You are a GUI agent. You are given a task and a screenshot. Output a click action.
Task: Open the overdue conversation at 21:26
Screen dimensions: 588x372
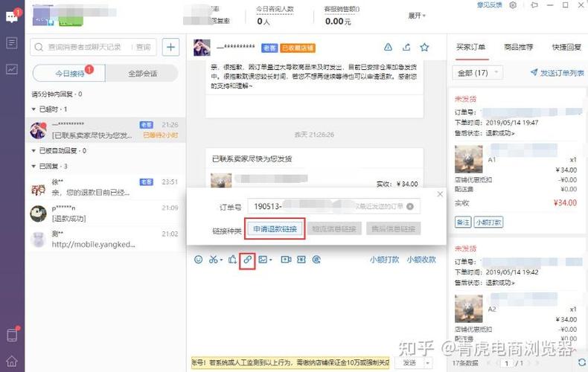click(106, 129)
